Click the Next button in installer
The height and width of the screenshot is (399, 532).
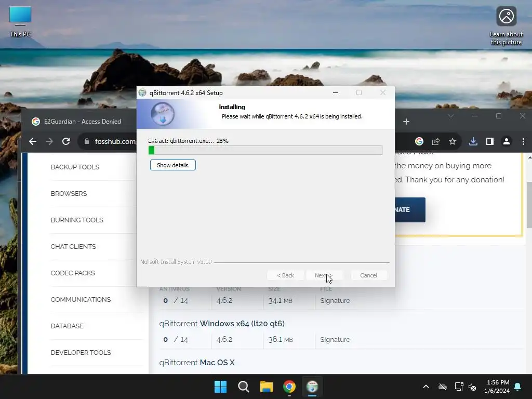click(x=324, y=275)
